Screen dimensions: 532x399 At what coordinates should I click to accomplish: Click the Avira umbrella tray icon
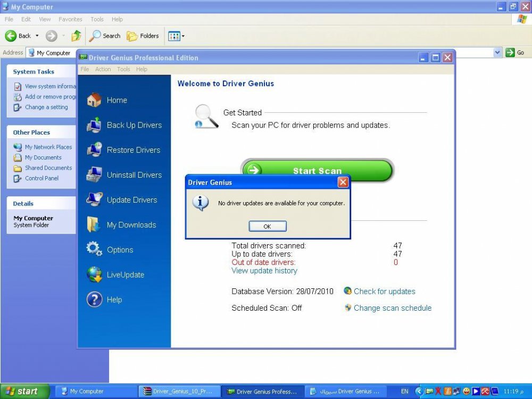click(485, 391)
